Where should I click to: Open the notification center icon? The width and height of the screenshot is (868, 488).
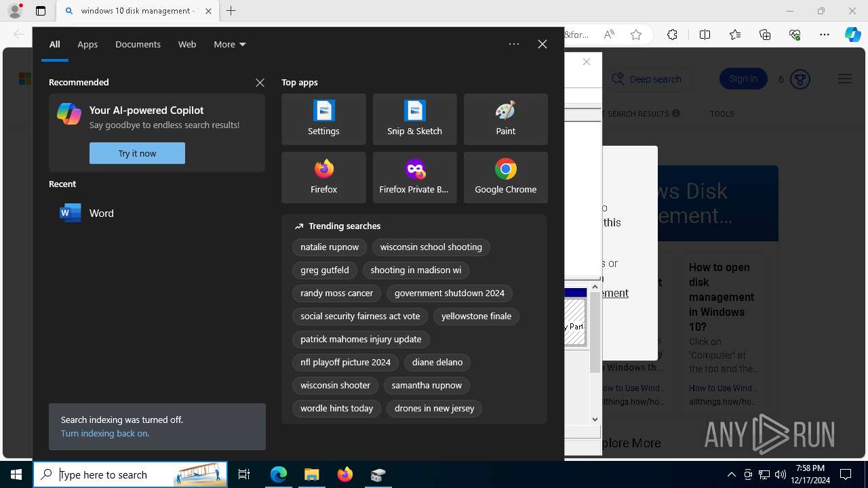(x=846, y=474)
